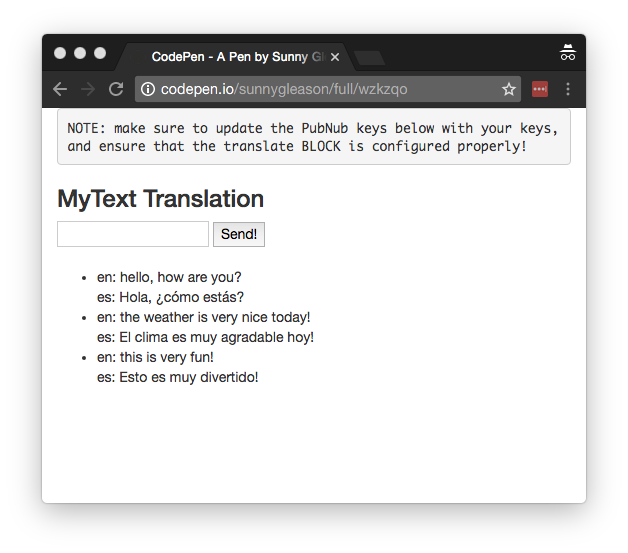Bookmark this page with the star icon
Viewport: 628px width, 553px height.
click(508, 89)
